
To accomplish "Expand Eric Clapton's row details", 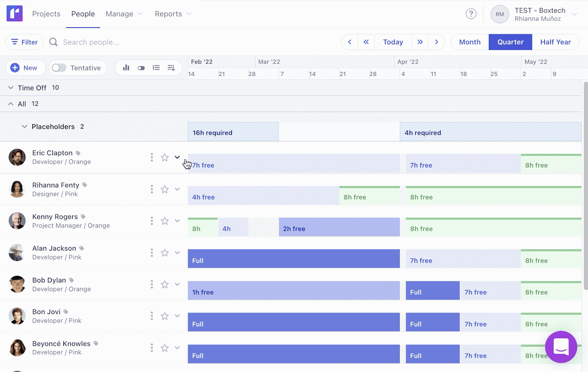I will click(178, 157).
